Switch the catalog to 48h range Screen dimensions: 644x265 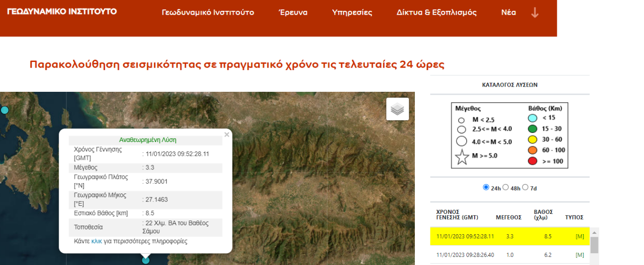tap(505, 187)
